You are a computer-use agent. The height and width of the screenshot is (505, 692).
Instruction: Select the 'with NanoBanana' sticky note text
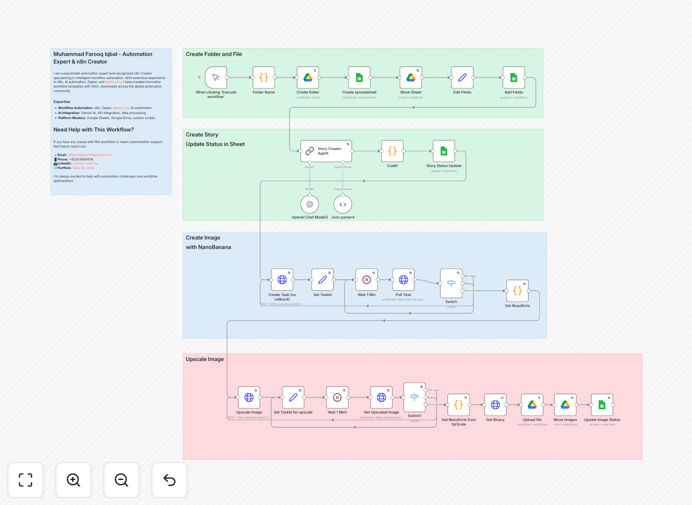208,247
